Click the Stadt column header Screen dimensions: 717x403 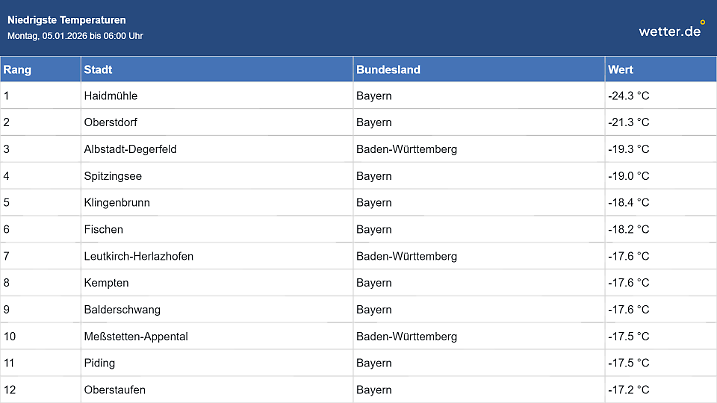(x=98, y=70)
